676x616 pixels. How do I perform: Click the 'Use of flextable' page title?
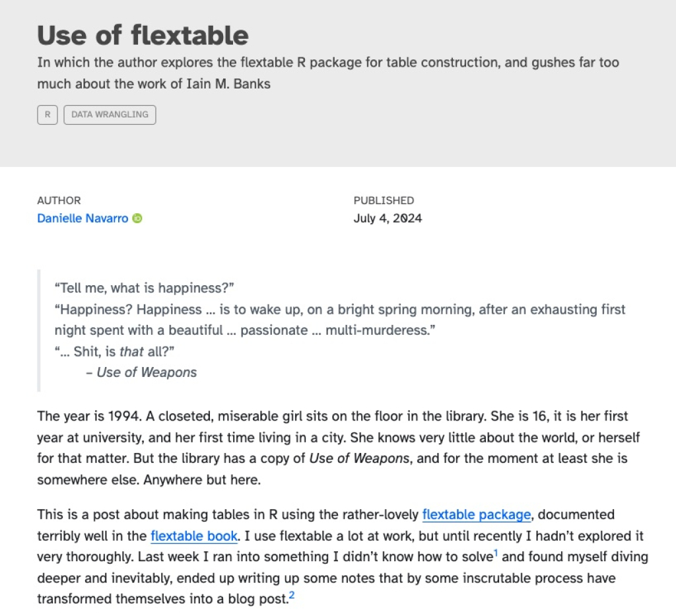pos(143,36)
